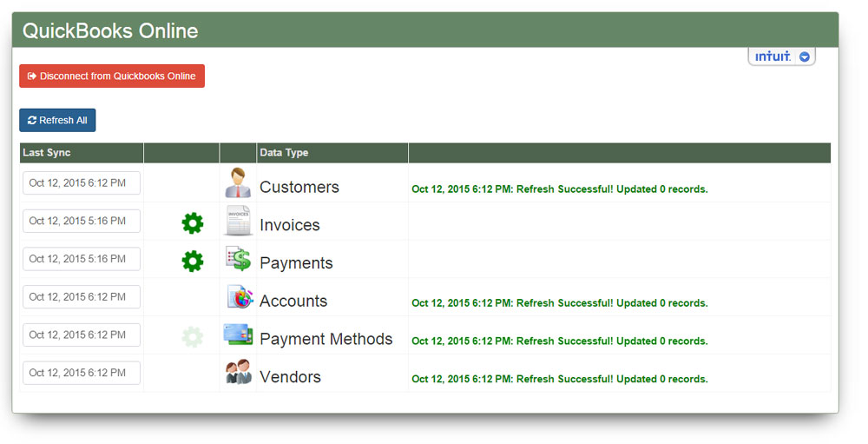Click the Invoices document icon
Viewport: 868px width, 444px height.
[238, 222]
